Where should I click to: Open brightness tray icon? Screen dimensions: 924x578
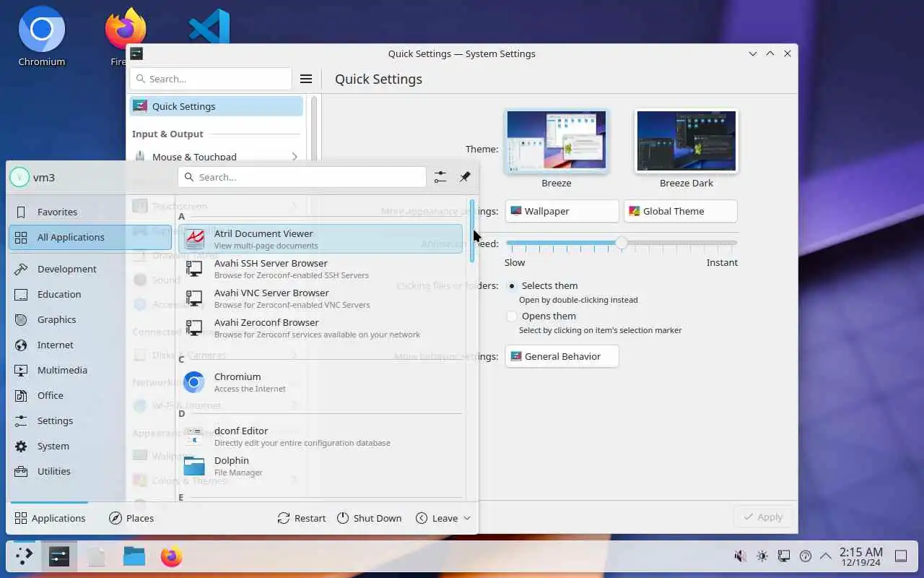pyautogui.click(x=762, y=556)
